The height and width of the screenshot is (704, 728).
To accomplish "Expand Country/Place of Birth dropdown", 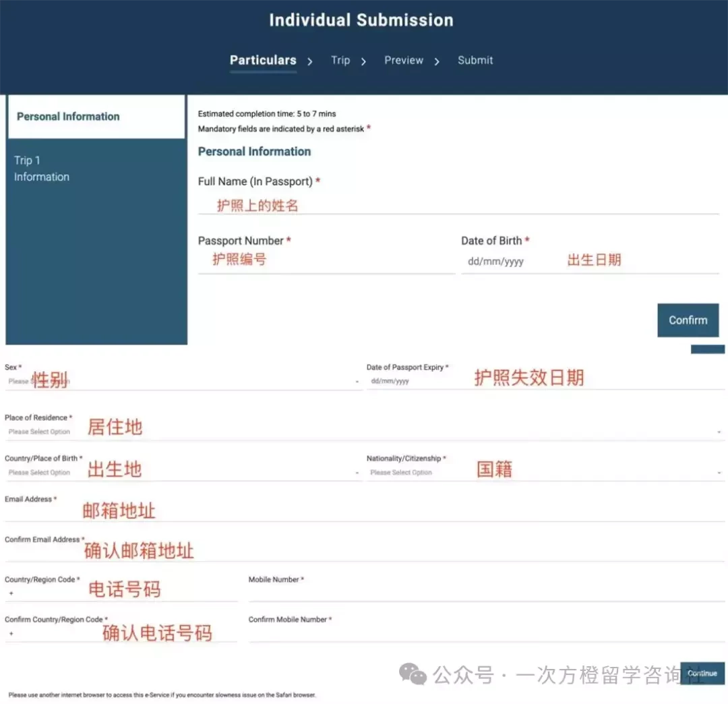I will (183, 473).
